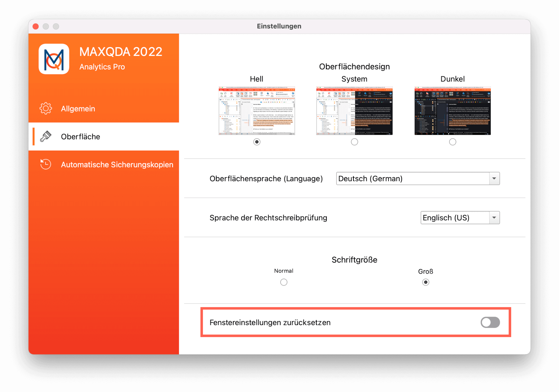Image resolution: width=559 pixels, height=392 pixels.
Task: Open the Allgemein settings section
Action: point(104,108)
